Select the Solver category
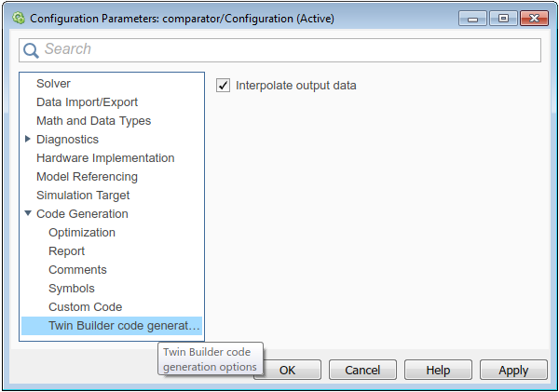559x392 pixels. coord(53,84)
